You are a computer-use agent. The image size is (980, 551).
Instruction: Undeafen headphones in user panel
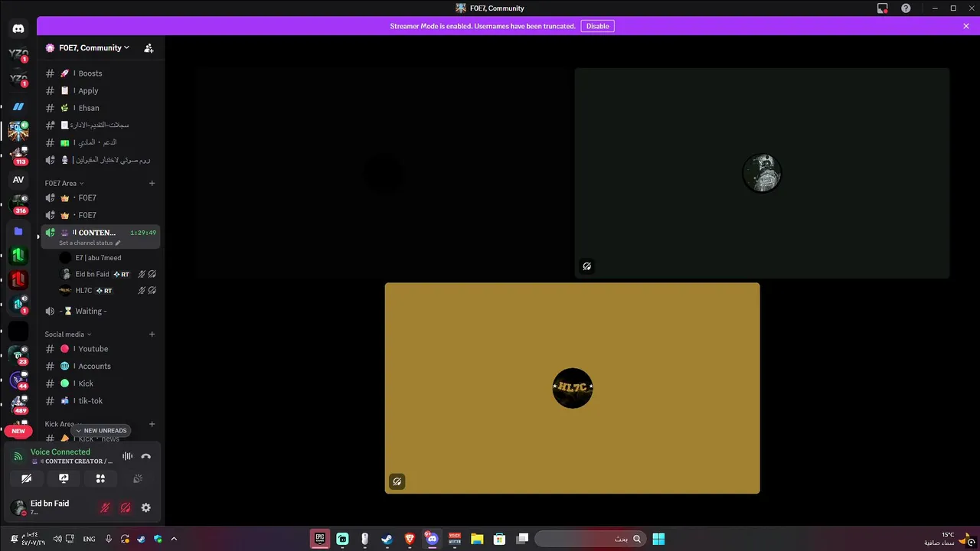pyautogui.click(x=126, y=507)
